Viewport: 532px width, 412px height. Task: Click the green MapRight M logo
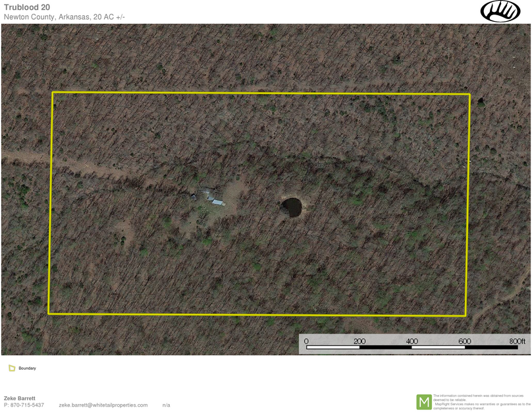click(424, 401)
